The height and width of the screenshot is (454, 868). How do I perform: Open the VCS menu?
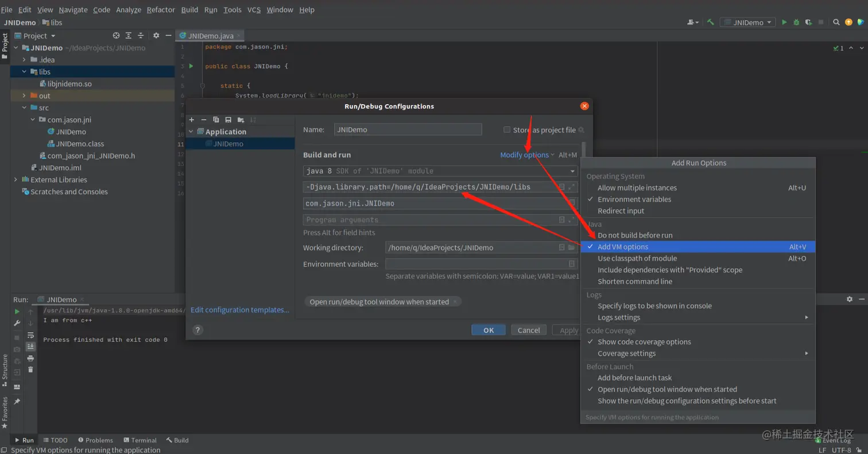pyautogui.click(x=254, y=10)
